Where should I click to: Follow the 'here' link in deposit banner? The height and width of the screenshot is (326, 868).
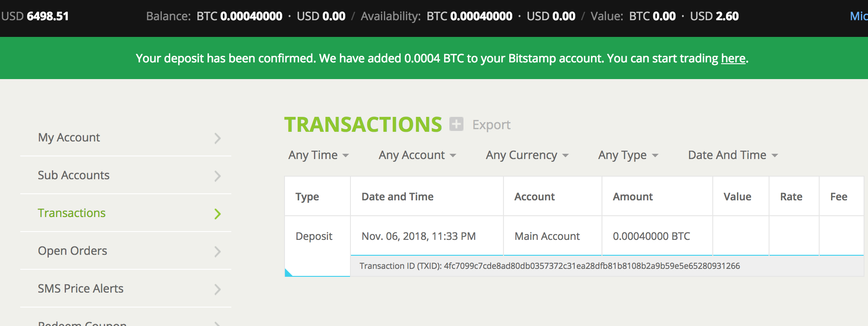point(733,58)
